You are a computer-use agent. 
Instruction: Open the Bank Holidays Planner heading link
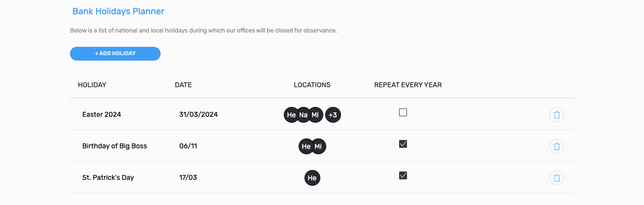[x=118, y=11]
